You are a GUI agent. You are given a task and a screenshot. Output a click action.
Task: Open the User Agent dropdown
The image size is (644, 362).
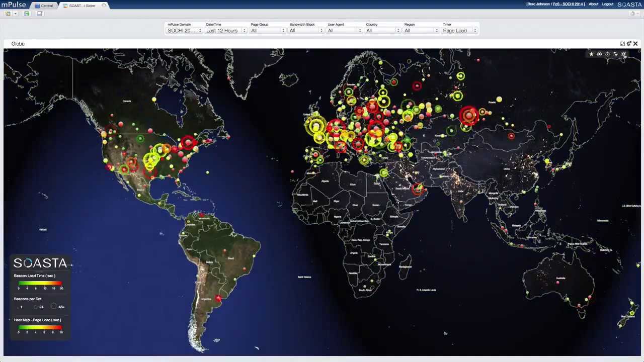click(345, 31)
